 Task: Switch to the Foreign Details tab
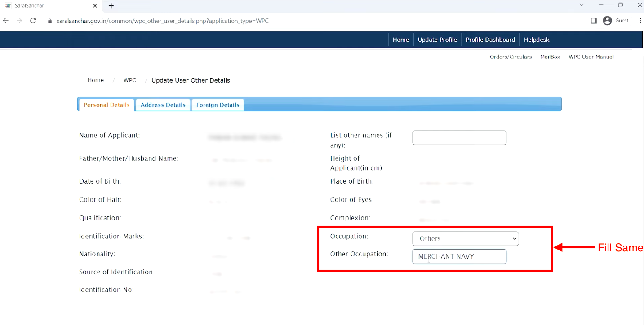[x=218, y=105]
